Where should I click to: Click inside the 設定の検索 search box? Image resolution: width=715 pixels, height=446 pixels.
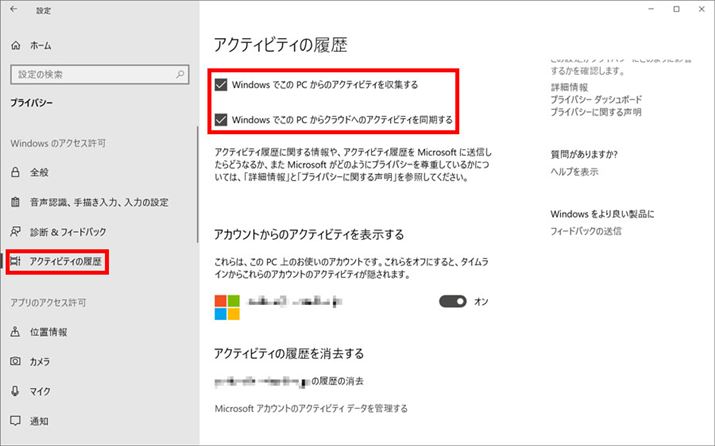99,74
